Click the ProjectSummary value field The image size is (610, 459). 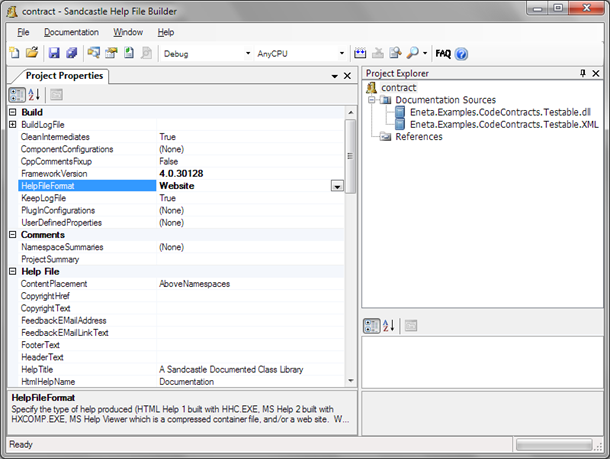pos(251,259)
